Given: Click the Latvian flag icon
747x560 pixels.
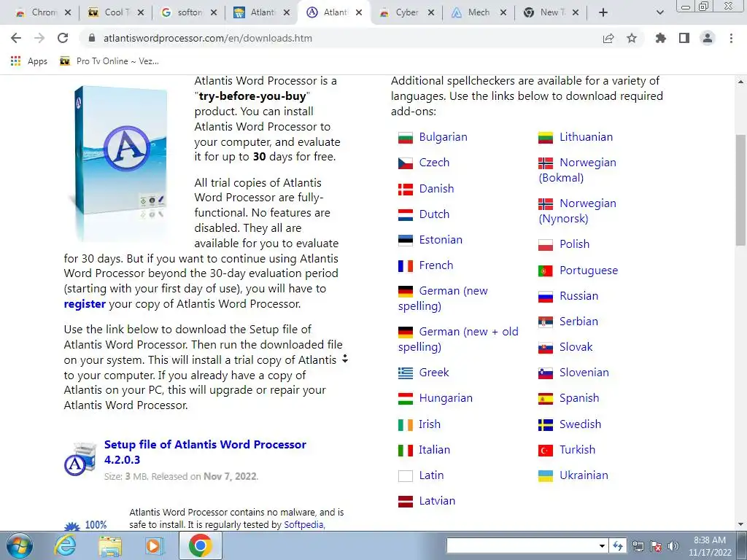Looking at the screenshot, I should tap(406, 502).
